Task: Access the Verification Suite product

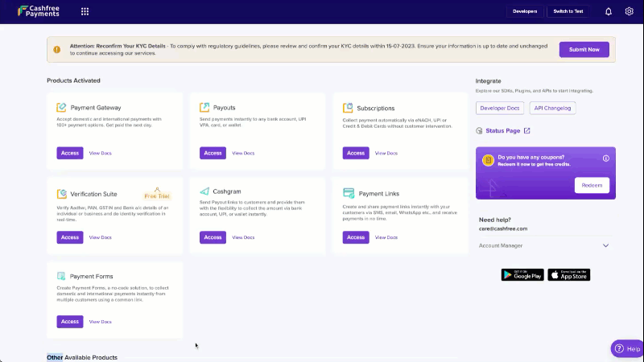Action: coord(70,237)
